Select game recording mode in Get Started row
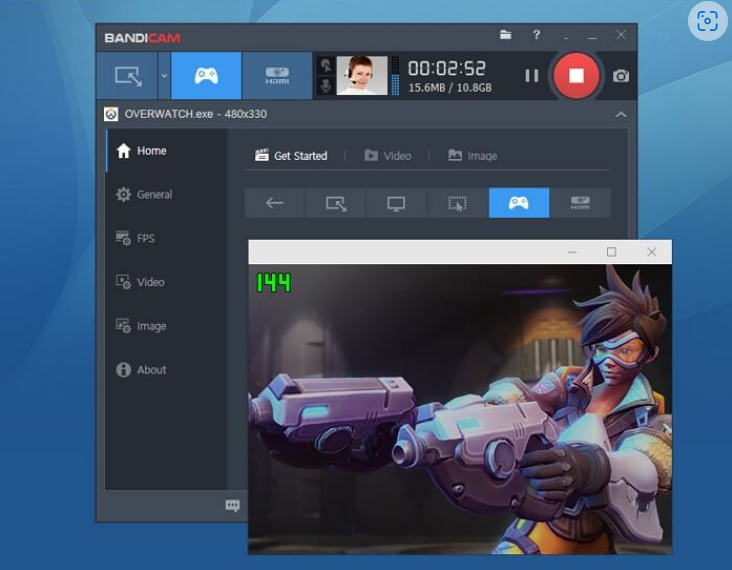The image size is (732, 570). [519, 203]
